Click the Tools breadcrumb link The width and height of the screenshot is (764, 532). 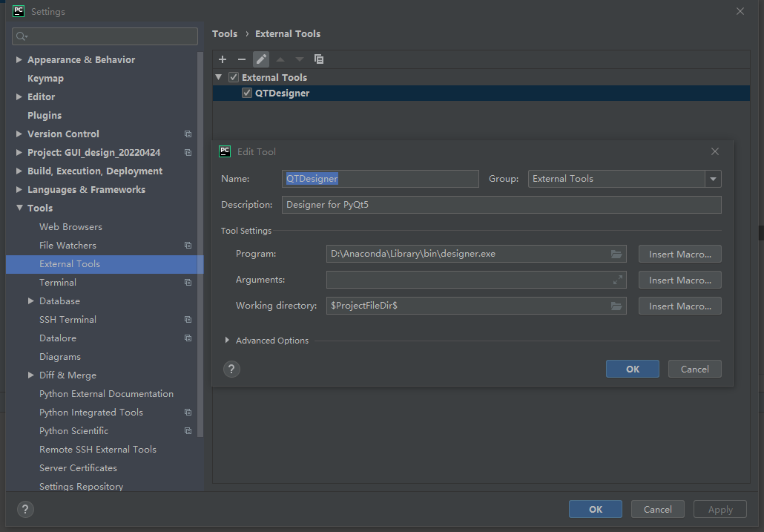tap(225, 33)
